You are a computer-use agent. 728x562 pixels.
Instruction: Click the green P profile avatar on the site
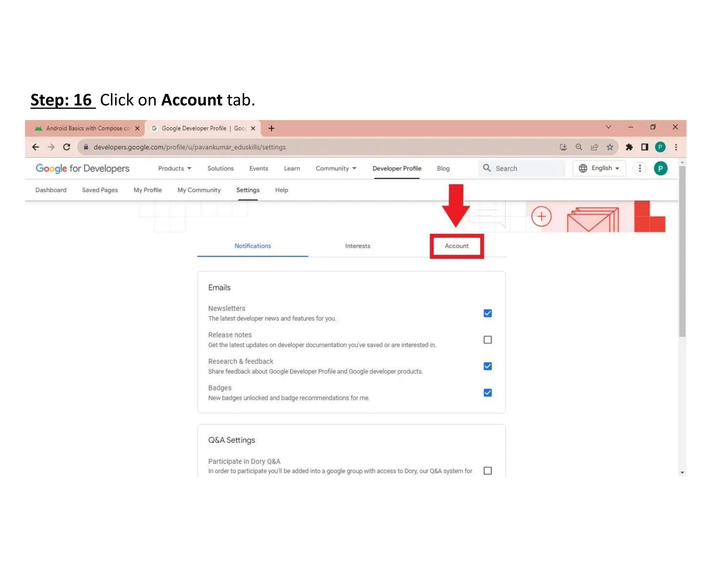click(x=660, y=168)
